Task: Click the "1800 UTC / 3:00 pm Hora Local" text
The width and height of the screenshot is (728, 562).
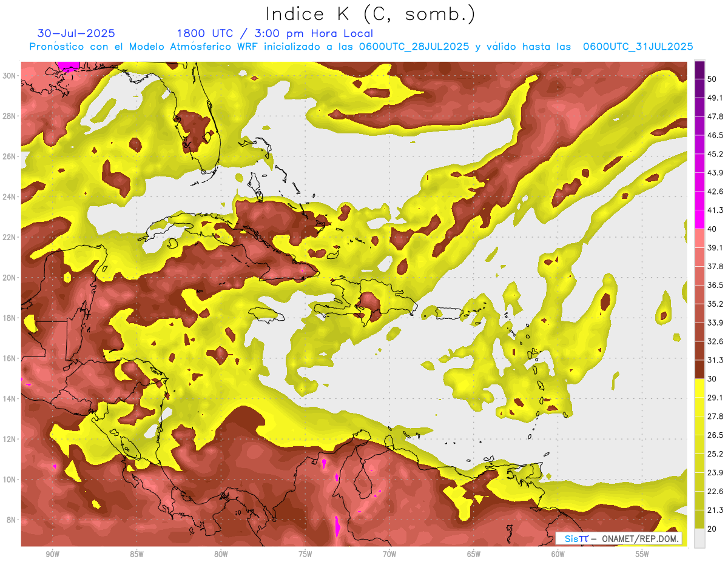Action: 275,33
